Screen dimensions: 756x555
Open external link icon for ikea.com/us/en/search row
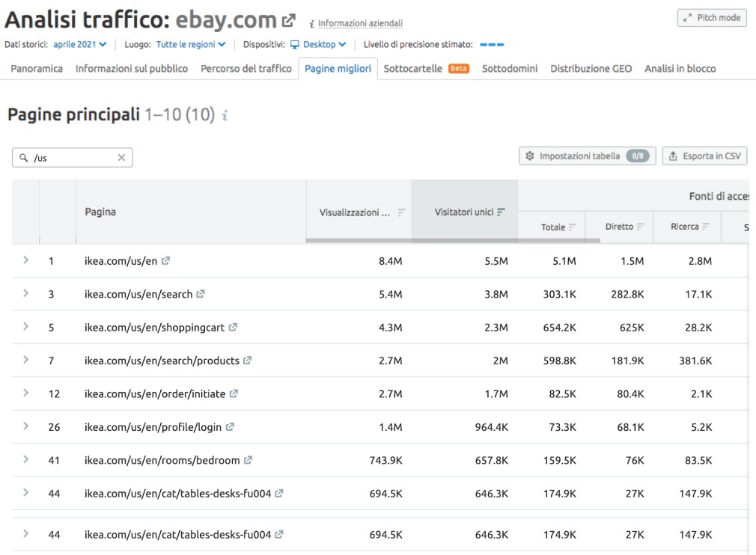[201, 294]
